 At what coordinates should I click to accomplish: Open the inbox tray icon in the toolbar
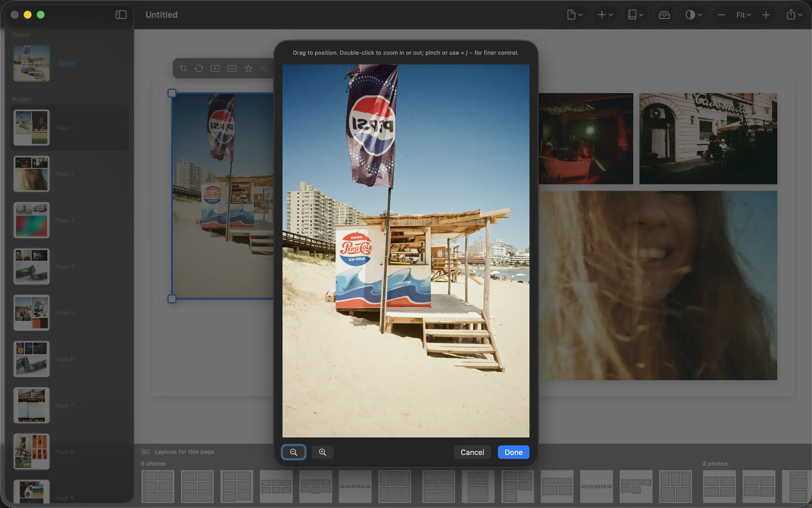click(x=664, y=15)
